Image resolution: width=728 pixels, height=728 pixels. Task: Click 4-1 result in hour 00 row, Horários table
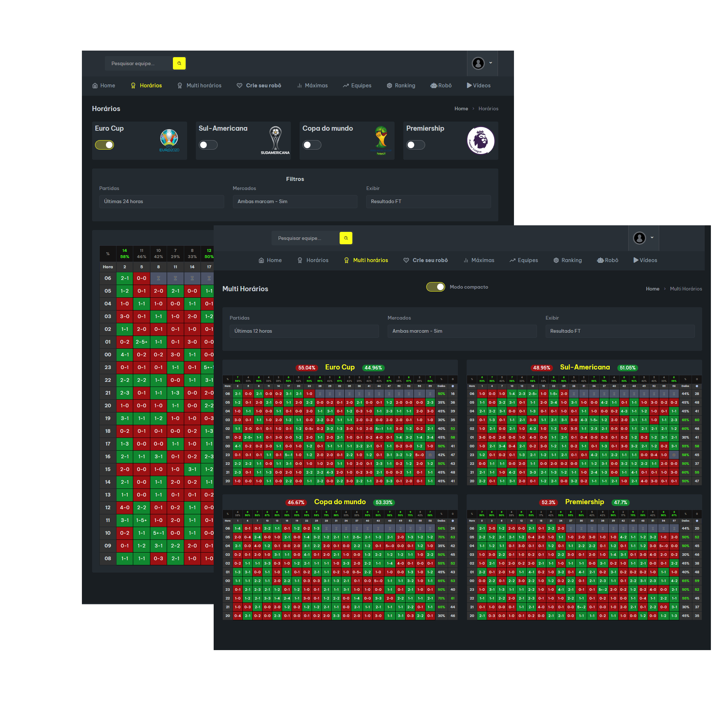click(125, 355)
